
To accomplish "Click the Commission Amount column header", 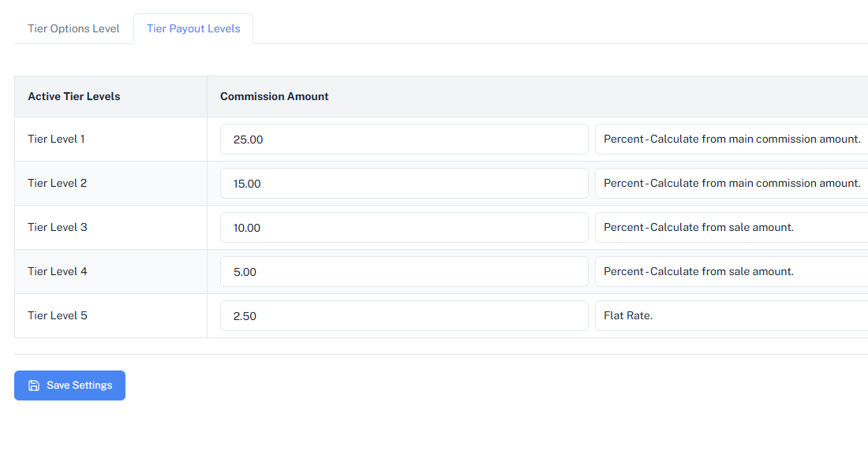I will coord(274,96).
